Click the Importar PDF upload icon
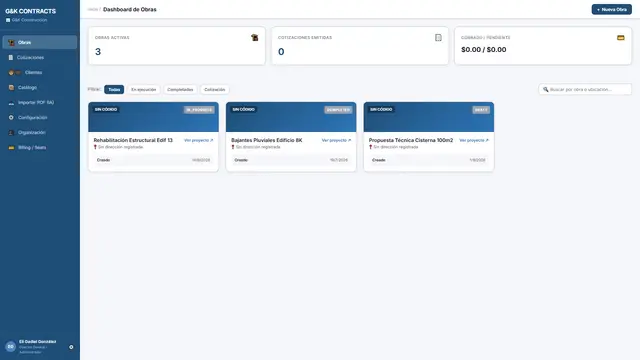 click(11, 103)
